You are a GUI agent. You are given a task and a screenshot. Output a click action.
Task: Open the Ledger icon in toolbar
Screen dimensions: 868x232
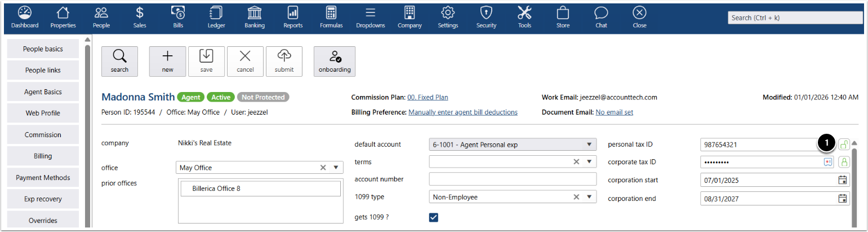(x=216, y=17)
